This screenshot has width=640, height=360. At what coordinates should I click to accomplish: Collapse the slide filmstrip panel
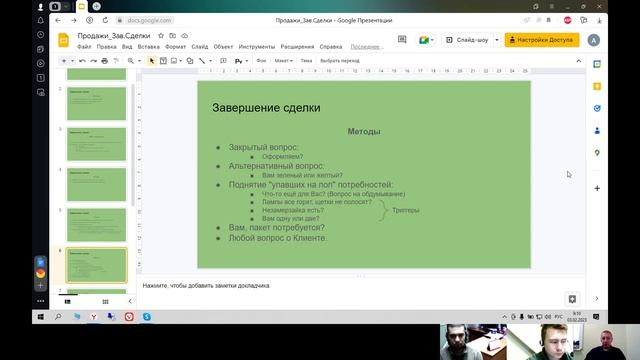130,302
